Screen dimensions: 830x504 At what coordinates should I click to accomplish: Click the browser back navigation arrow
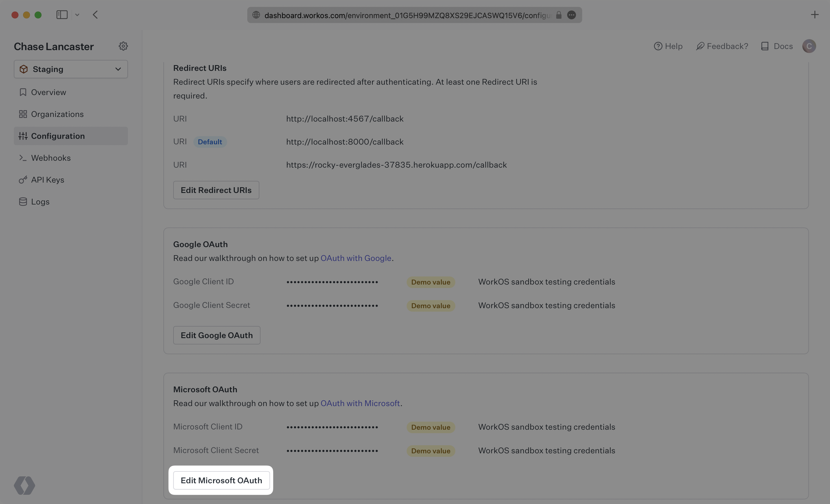(x=95, y=14)
